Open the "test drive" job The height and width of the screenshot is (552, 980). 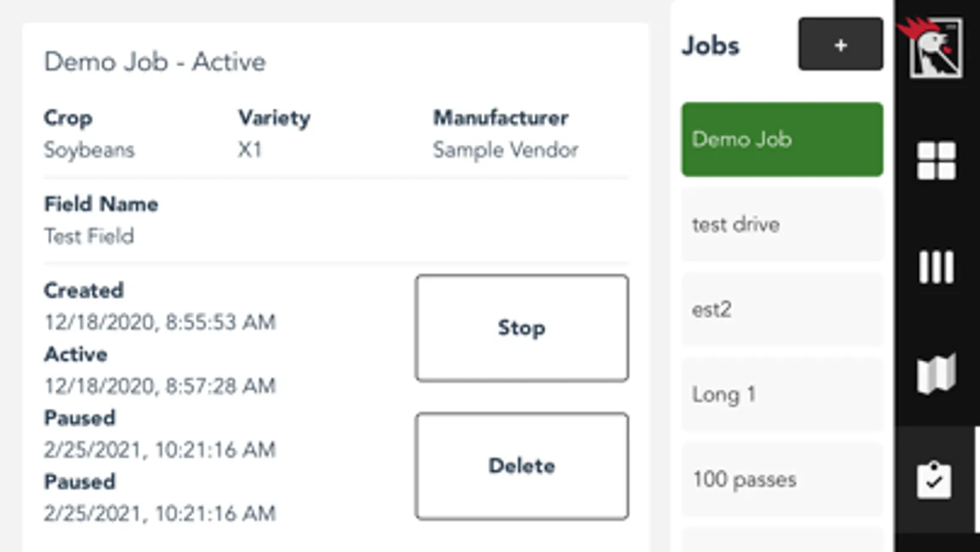pyautogui.click(x=782, y=224)
